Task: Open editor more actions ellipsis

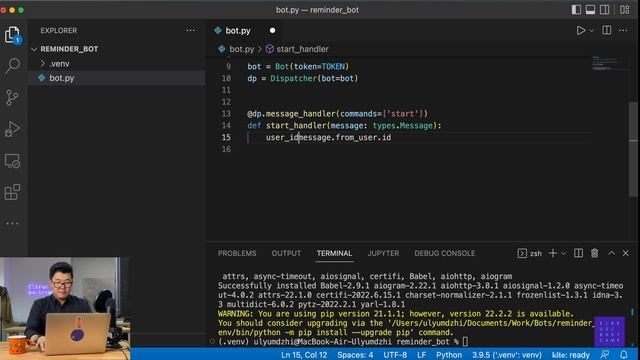Action: 623,30
